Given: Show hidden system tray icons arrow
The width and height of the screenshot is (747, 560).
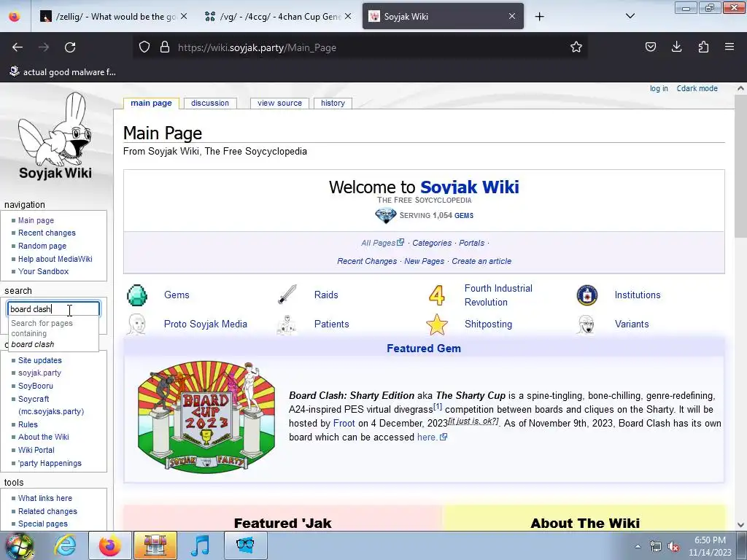Looking at the screenshot, I should pos(638,546).
